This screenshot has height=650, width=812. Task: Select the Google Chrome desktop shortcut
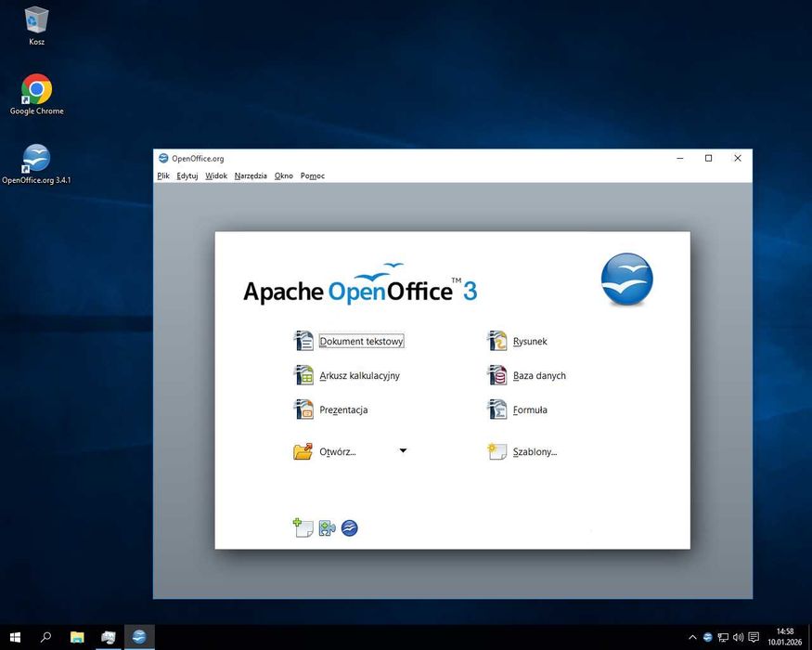[36, 95]
